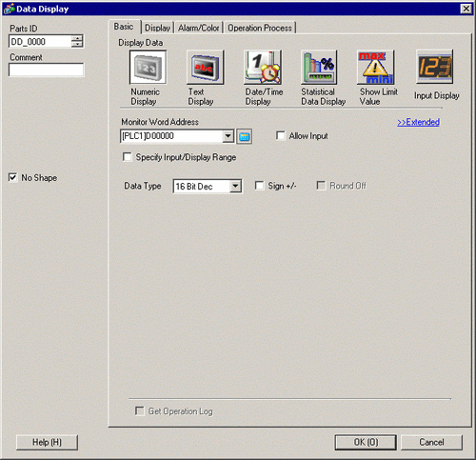Image resolution: width=476 pixels, height=460 pixels.
Task: Tick Specify Input/Display Range checkbox
Action: pos(128,157)
